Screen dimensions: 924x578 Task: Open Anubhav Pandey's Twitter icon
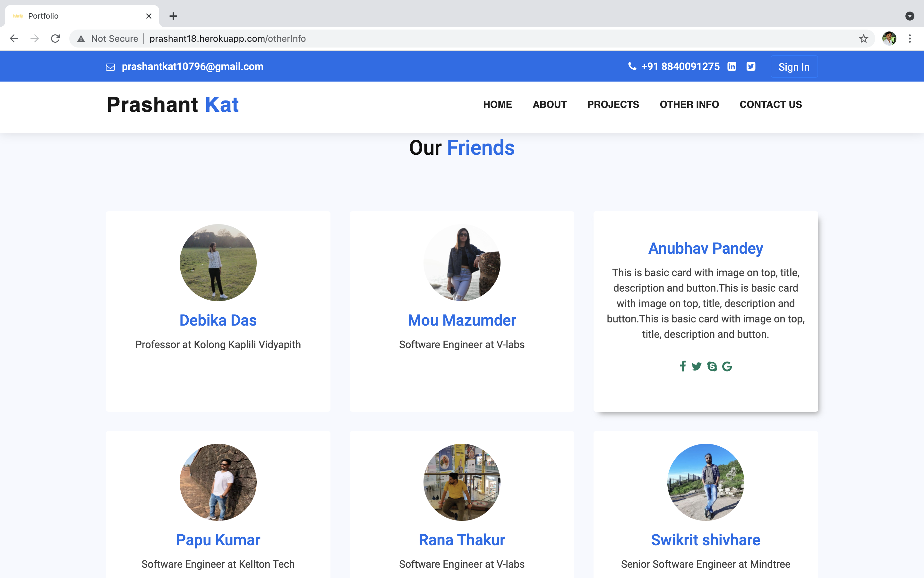697,366
